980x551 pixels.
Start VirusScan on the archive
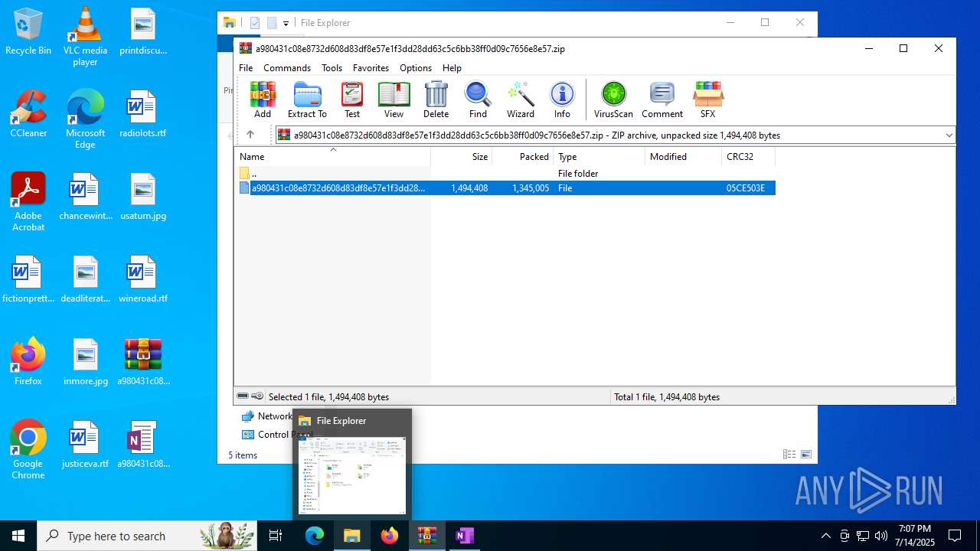tap(613, 100)
